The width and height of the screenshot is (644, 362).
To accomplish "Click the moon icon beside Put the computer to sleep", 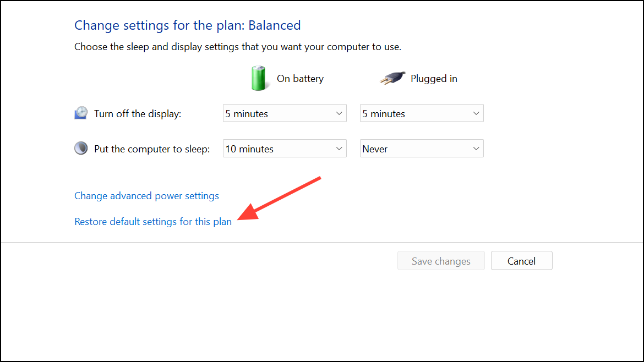I will point(80,149).
